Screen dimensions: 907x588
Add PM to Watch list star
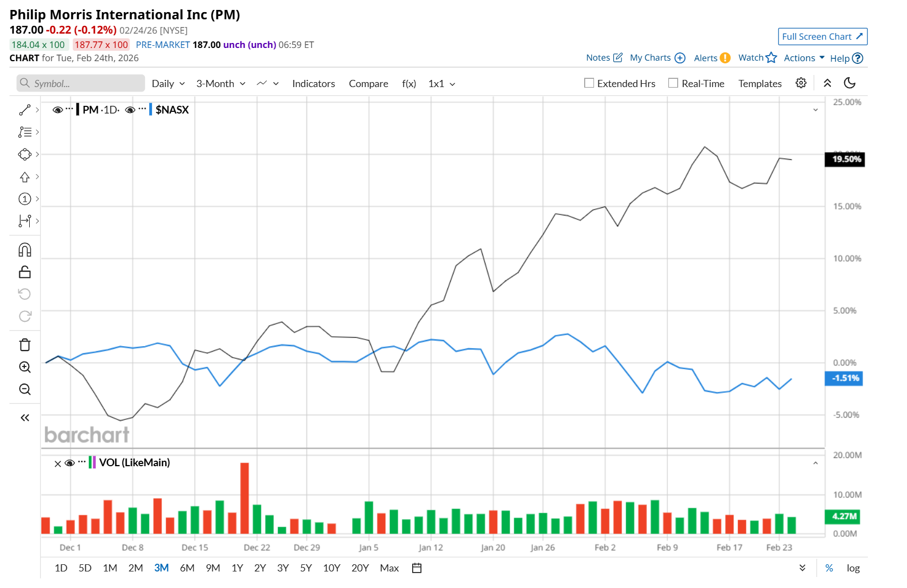(x=771, y=58)
